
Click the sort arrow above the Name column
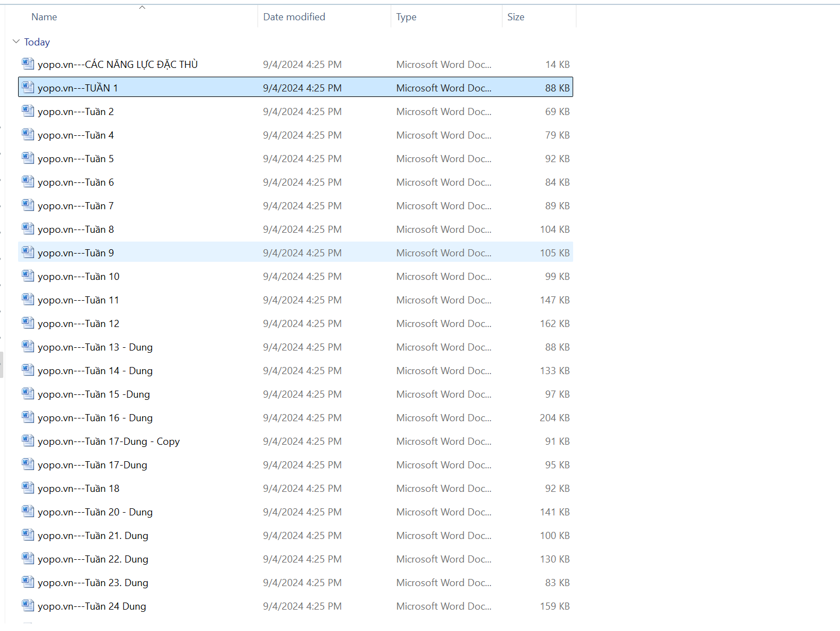(x=142, y=7)
